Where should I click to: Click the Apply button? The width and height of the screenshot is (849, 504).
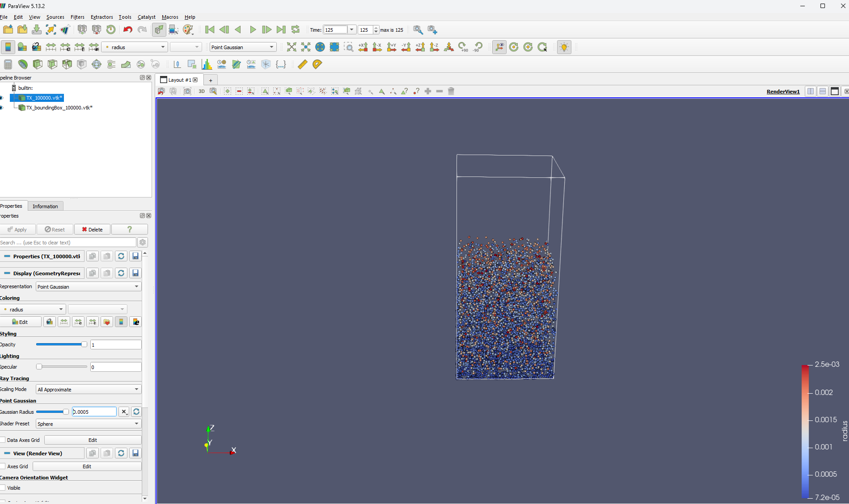pos(17,229)
